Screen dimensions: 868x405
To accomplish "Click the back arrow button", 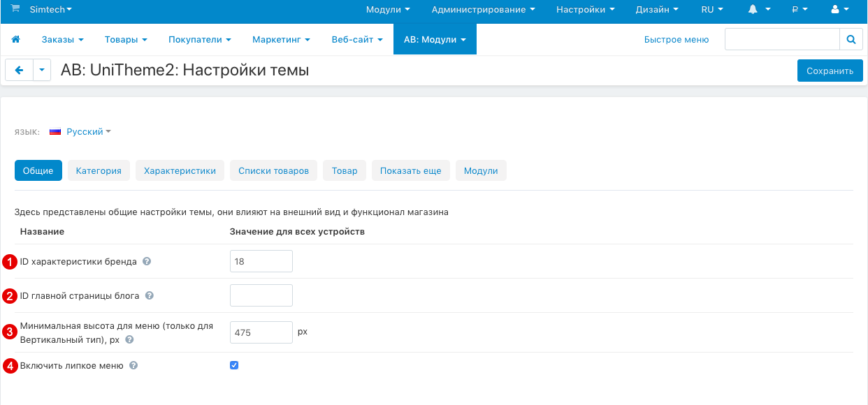I will pos(19,70).
